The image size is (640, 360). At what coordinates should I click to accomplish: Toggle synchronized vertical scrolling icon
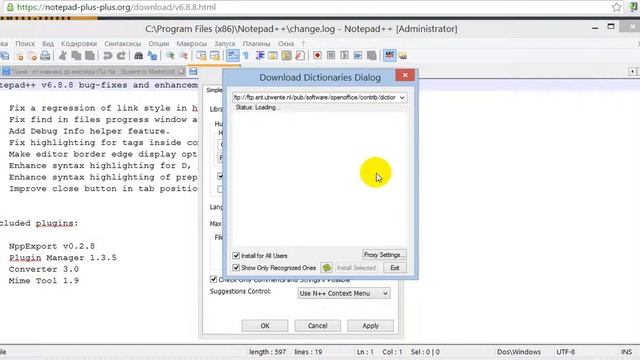click(x=201, y=56)
